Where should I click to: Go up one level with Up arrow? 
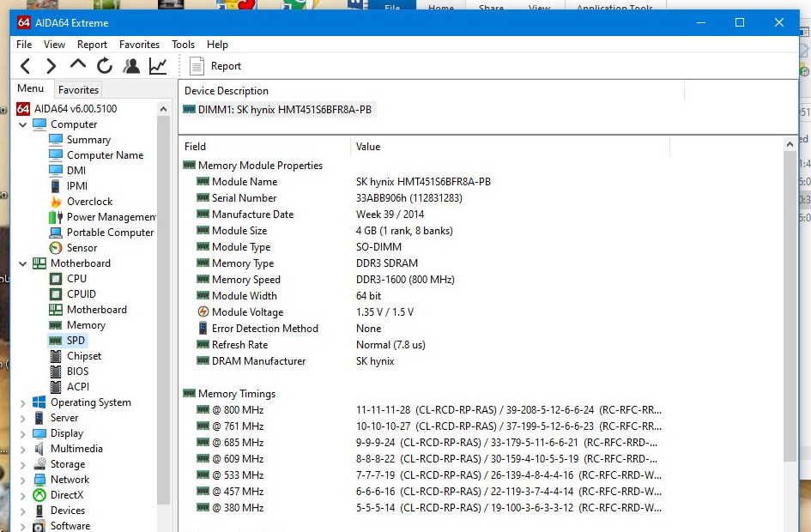click(77, 64)
